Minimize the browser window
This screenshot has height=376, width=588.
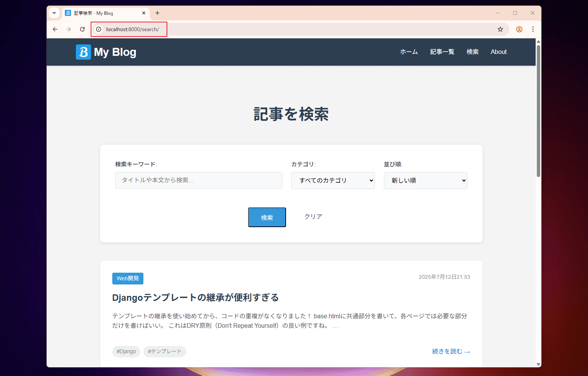(x=498, y=13)
